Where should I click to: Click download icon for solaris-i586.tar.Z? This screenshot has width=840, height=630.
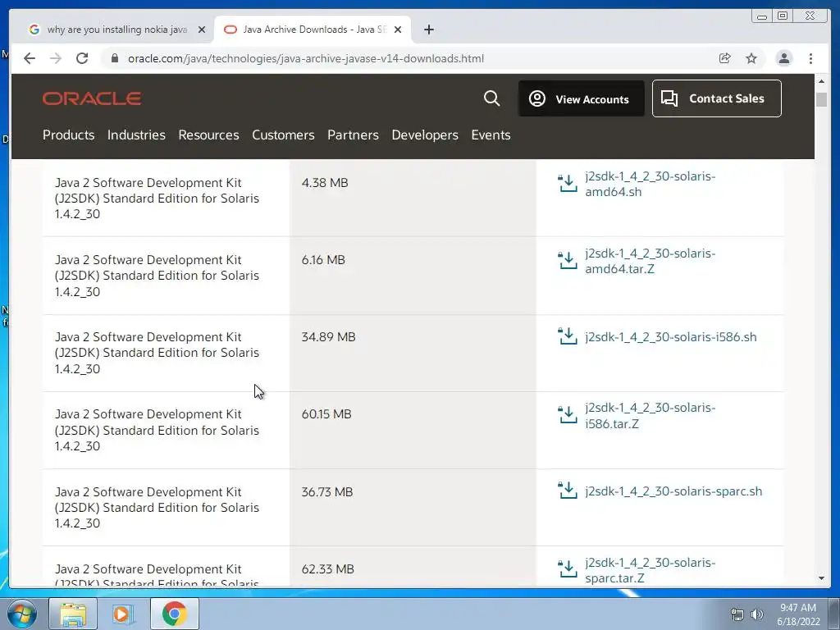tap(568, 414)
